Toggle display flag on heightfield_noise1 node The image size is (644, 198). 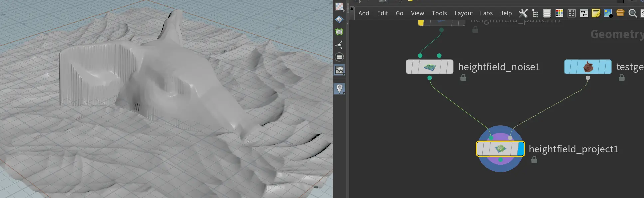(x=449, y=67)
